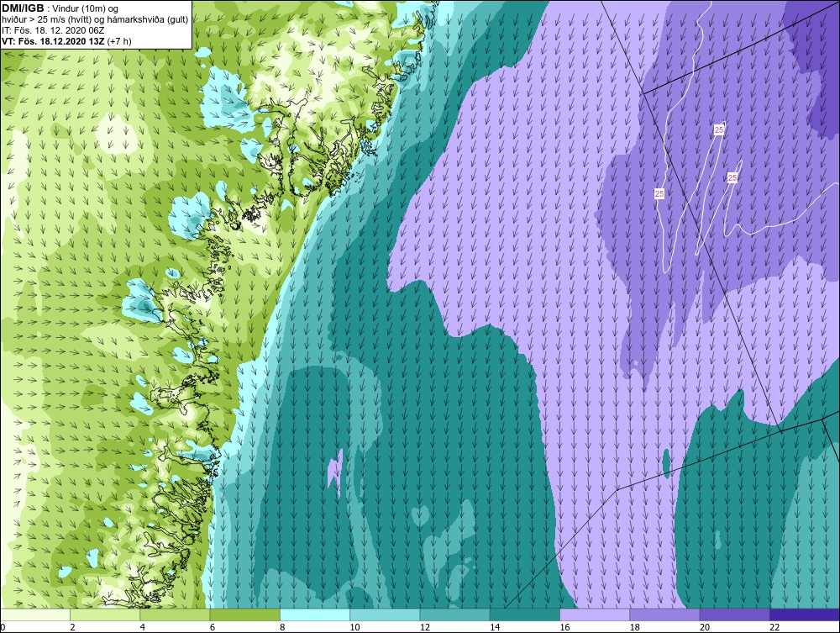Screen dimensions: 840x633
Task: Click the 'IT: Fös. 18. 12. 2020 06Z' line
Action: pos(53,30)
